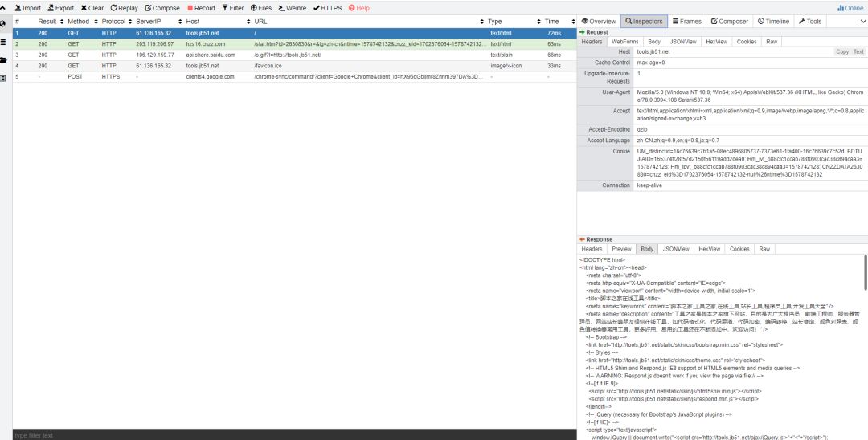Open the Rules list sidebar icon

3,42
